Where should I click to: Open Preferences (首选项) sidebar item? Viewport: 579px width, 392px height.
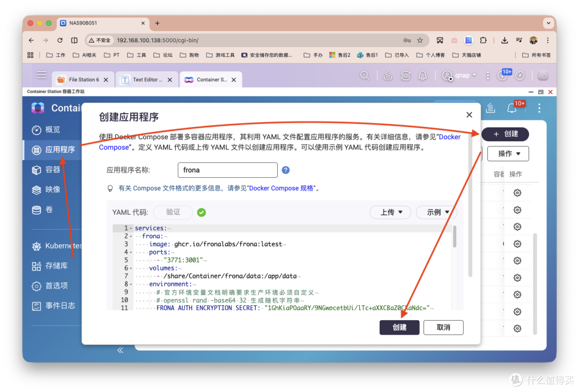(50, 286)
